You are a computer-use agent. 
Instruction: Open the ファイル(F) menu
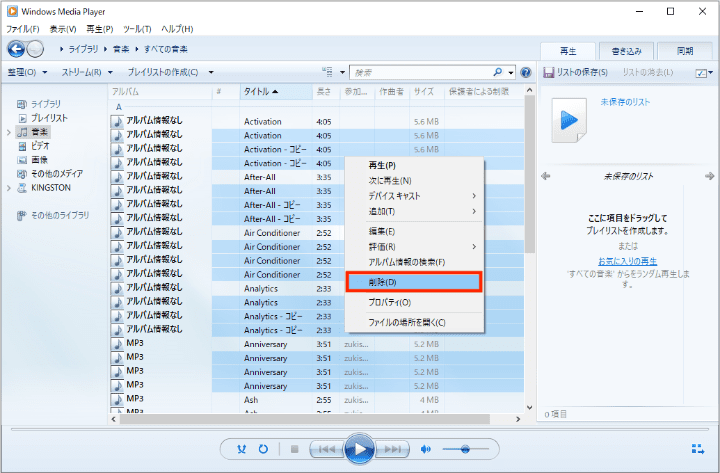(x=22, y=29)
